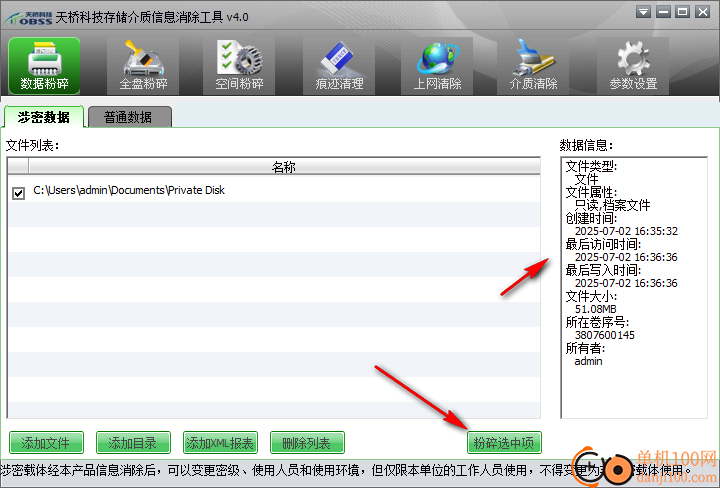Image resolution: width=720 pixels, height=488 pixels.
Task: Open the 痕迹清理 trace cleanup module
Action: (339, 66)
